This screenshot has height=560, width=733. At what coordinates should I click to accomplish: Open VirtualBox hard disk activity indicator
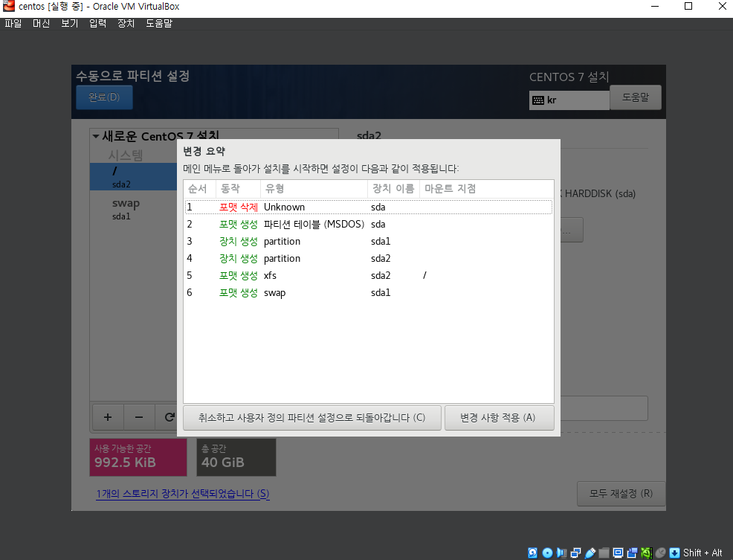click(532, 553)
